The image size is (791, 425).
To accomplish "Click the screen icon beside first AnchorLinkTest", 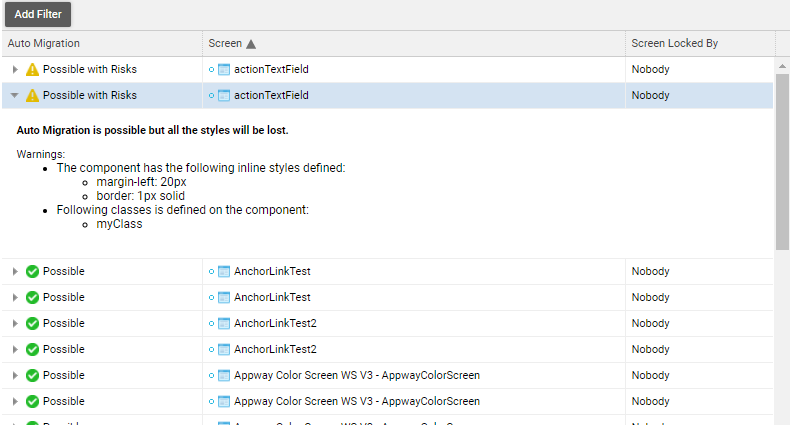I will [224, 272].
